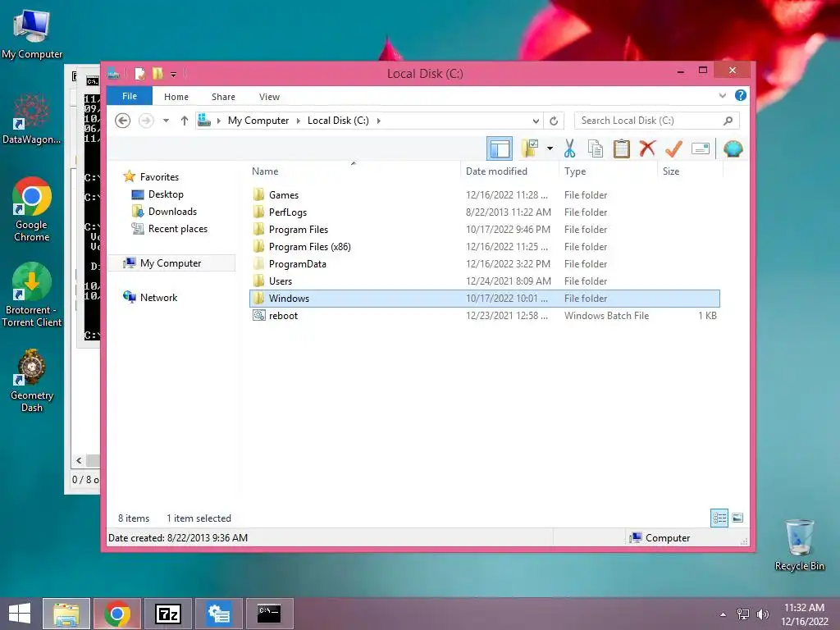Switch to large icons view button
This screenshot has width=840, height=630.
737,518
